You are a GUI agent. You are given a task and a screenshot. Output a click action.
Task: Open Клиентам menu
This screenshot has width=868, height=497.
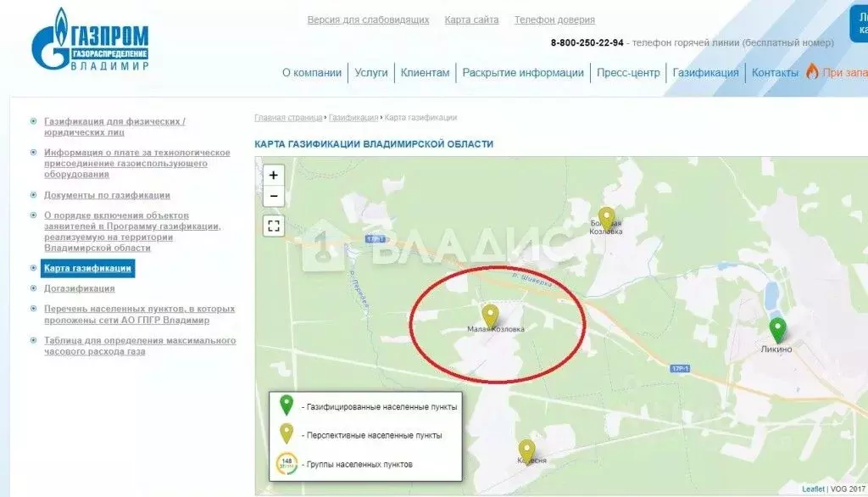tap(426, 73)
